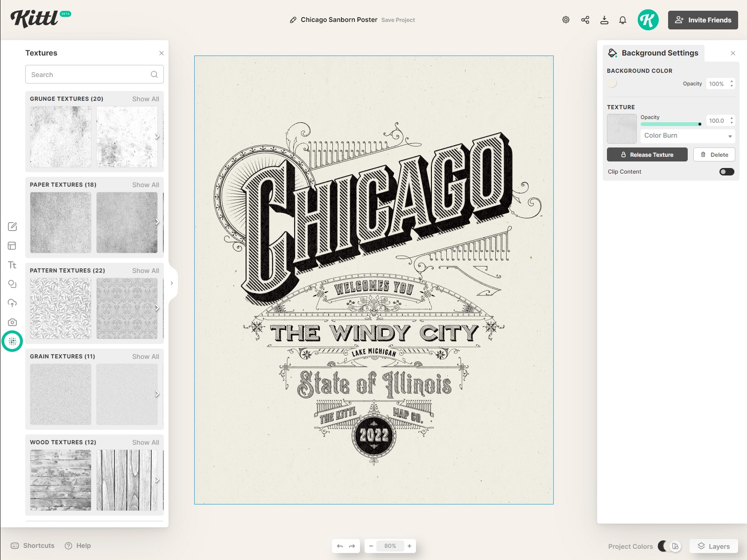Select the Elements tool in the sidebar
This screenshot has width=747, height=560.
point(12,283)
